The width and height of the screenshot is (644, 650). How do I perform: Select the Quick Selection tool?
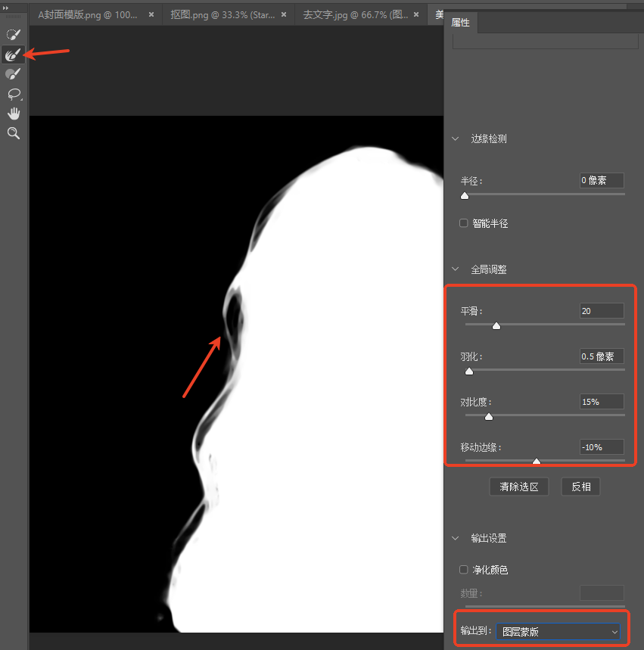14,34
